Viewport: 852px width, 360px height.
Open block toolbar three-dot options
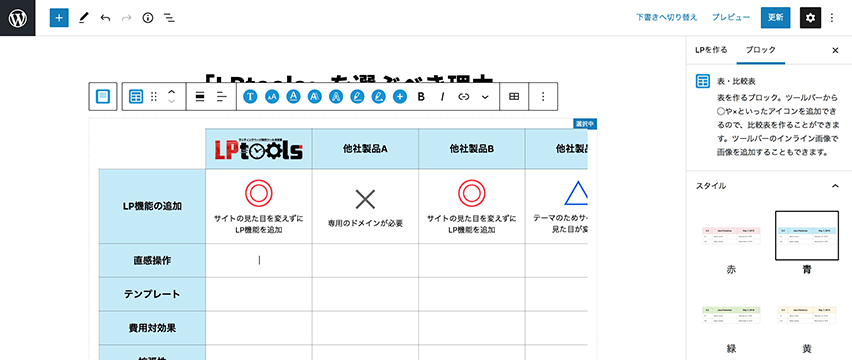(x=542, y=97)
